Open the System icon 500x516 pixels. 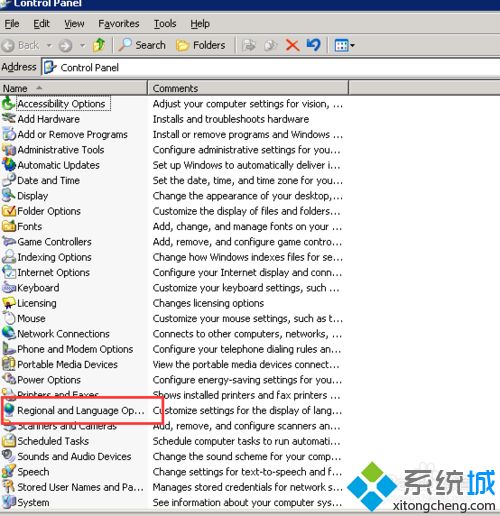(8, 502)
